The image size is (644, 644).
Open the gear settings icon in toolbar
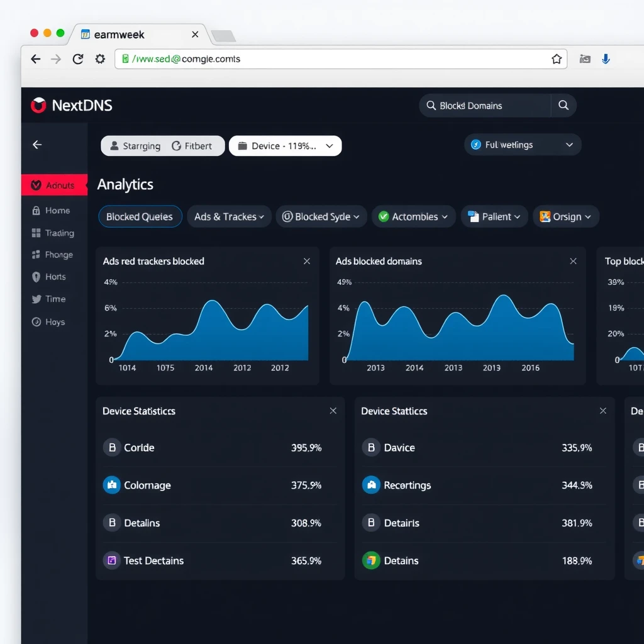100,59
